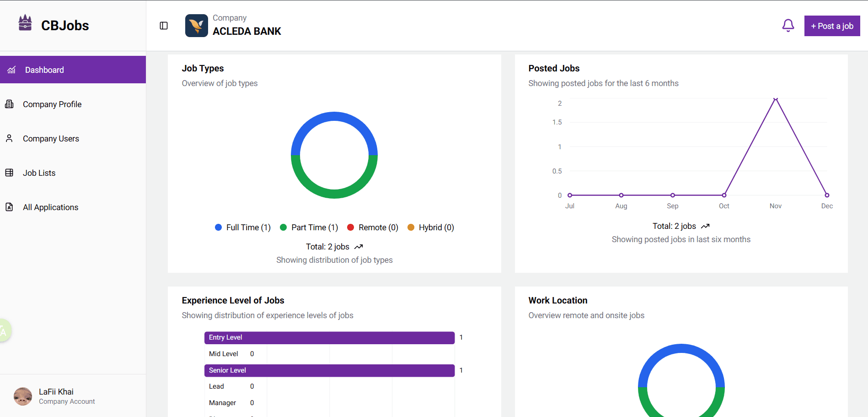This screenshot has width=868, height=417.
Task: Click the Company Profile building icon
Action: [10, 104]
